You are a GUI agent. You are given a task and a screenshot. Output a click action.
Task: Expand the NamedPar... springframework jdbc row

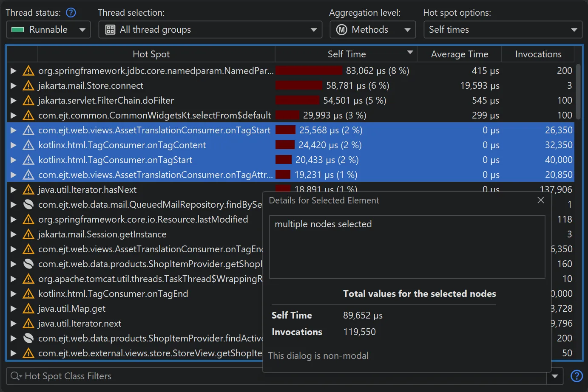(14, 71)
